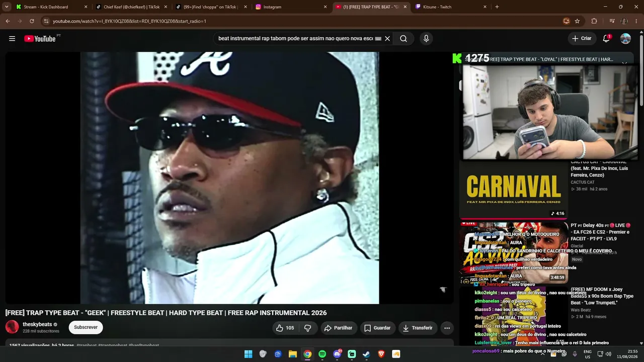Open Discord from the taskbar
This screenshot has width=644, height=362.
click(337, 354)
